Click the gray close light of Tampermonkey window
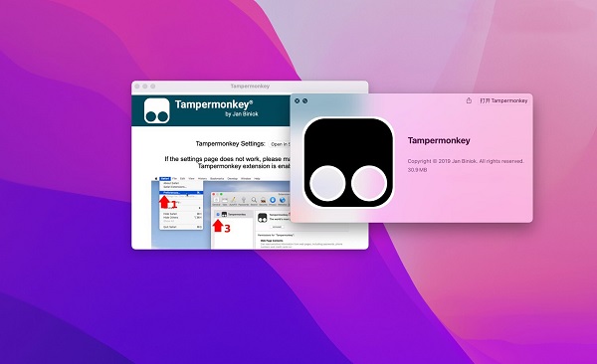Image resolution: width=597 pixels, height=364 pixels. tap(137, 87)
